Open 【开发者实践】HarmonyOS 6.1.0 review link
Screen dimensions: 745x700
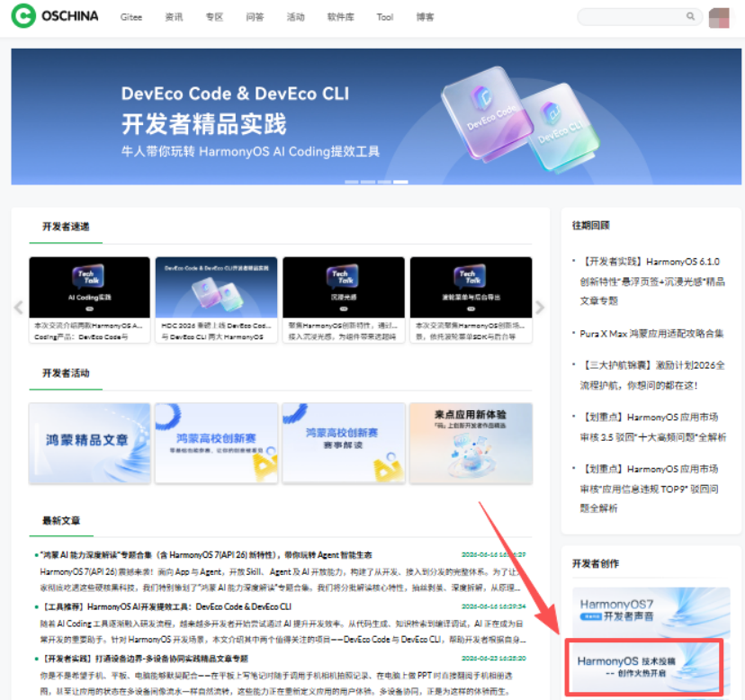pyautogui.click(x=651, y=281)
